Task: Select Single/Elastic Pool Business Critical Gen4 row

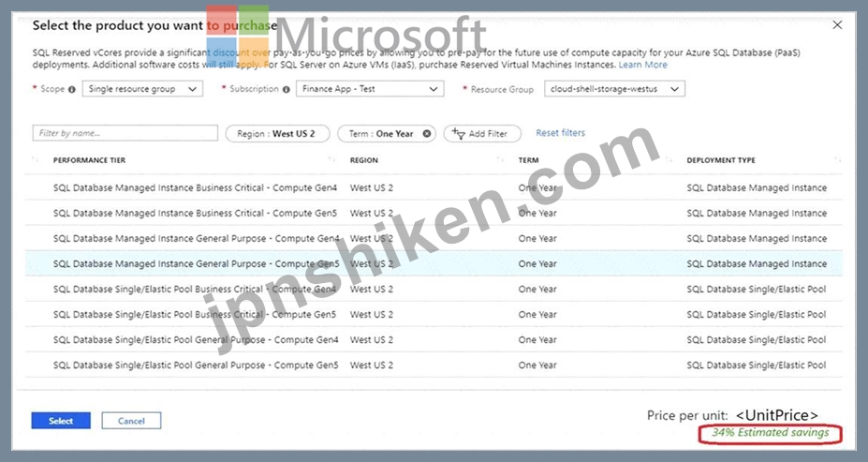Action: (434, 290)
